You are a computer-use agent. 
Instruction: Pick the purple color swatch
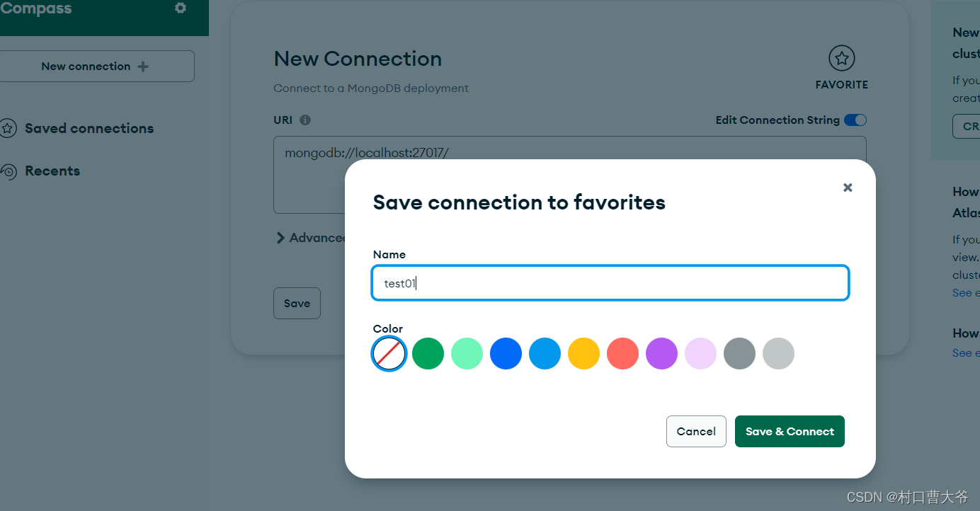coord(662,353)
